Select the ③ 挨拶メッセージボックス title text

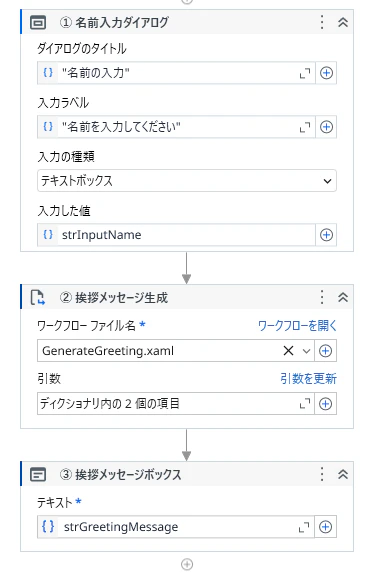click(121, 475)
